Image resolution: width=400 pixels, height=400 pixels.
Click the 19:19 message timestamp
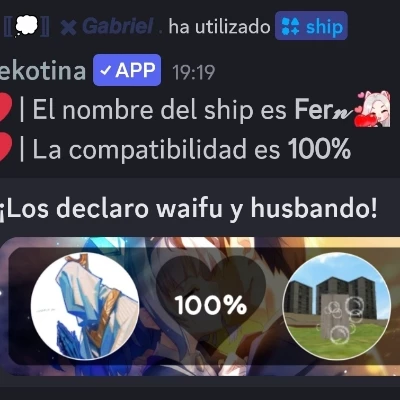point(193,72)
